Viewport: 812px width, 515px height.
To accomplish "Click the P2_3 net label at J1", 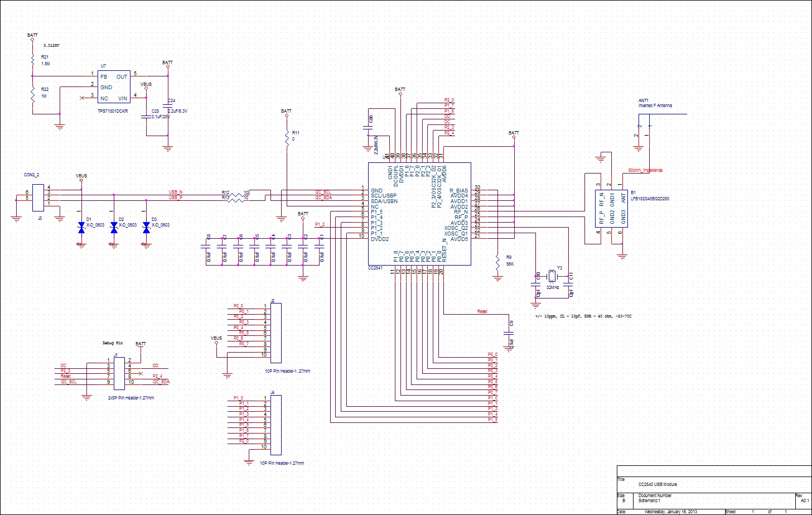I will click(x=66, y=370).
